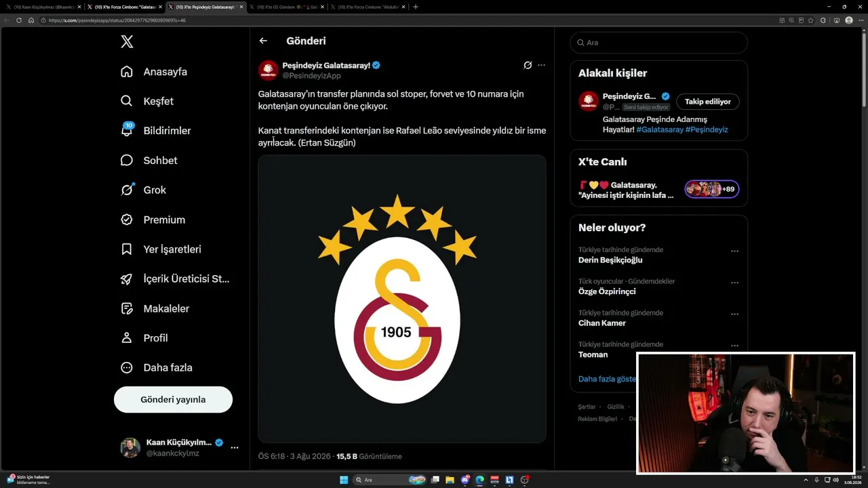Open the Reklam Bilgileri footer link

pos(597,419)
